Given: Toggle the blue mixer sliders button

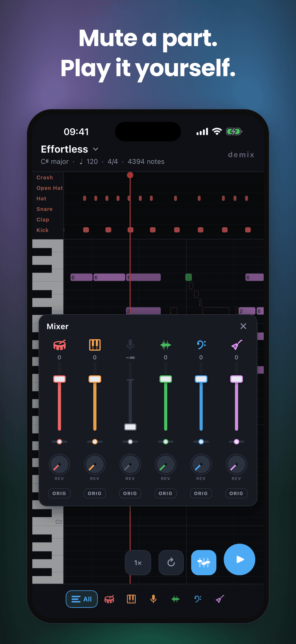Looking at the screenshot, I should pos(204,563).
